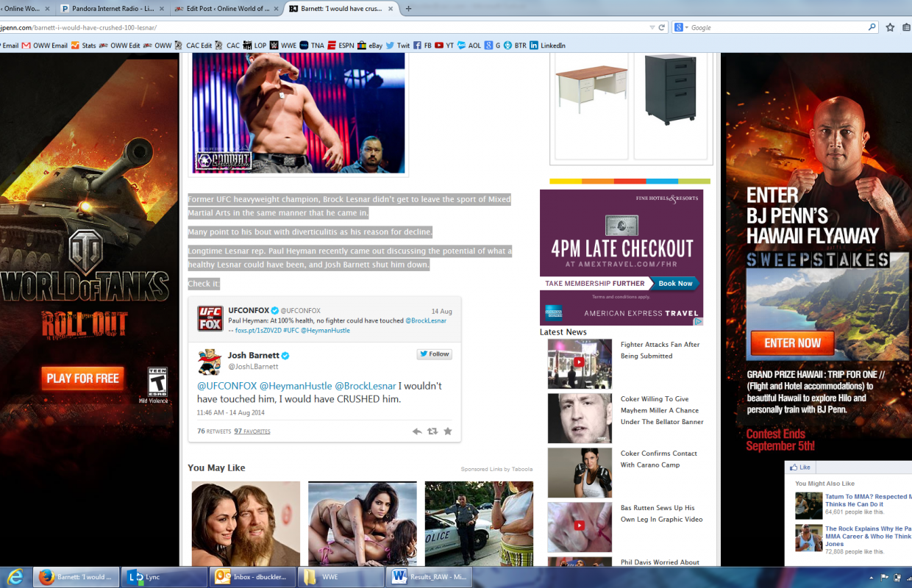Open Internet Explorer from the taskbar
The height and width of the screenshot is (588, 912).
[x=15, y=577]
